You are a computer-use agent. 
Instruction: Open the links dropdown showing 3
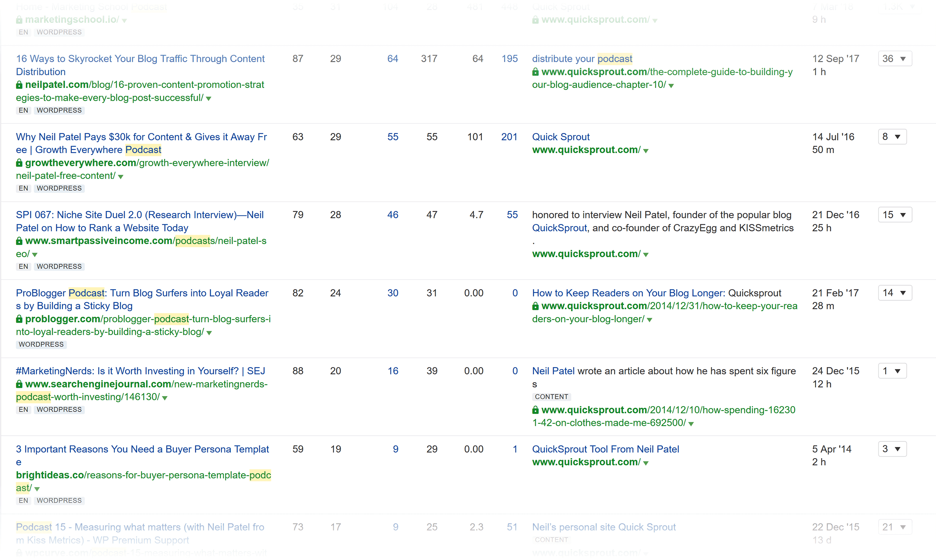[892, 449]
